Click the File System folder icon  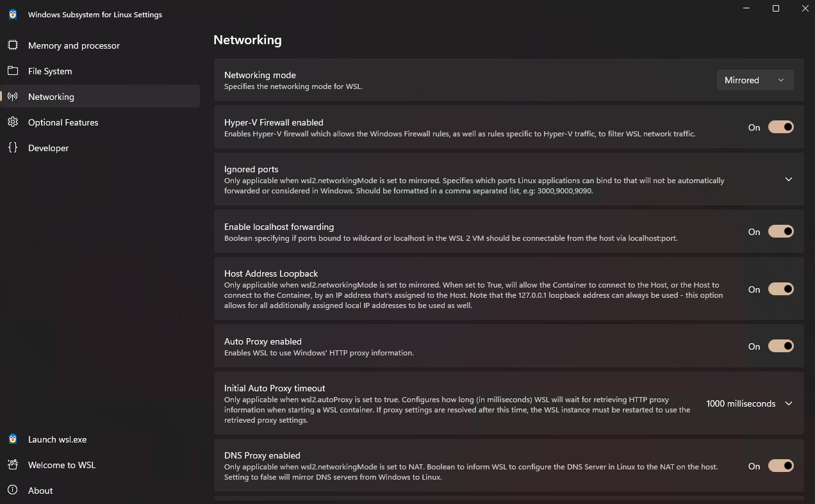click(13, 71)
